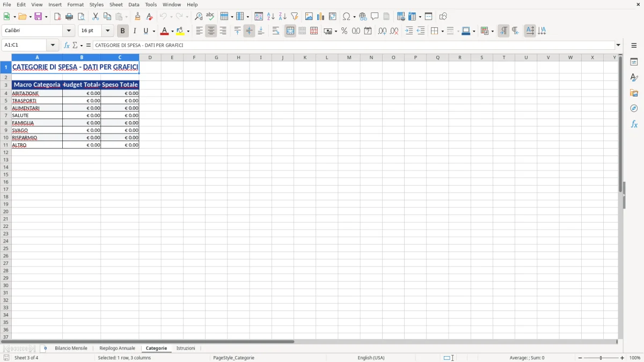Click Insert Hyperlink icon
644x362 pixels.
coord(363,17)
